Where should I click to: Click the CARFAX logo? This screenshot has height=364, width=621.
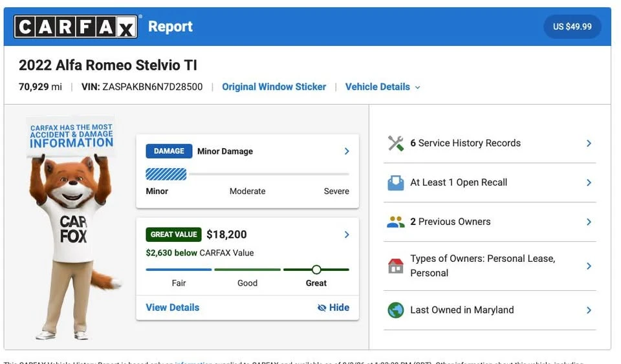(x=76, y=27)
